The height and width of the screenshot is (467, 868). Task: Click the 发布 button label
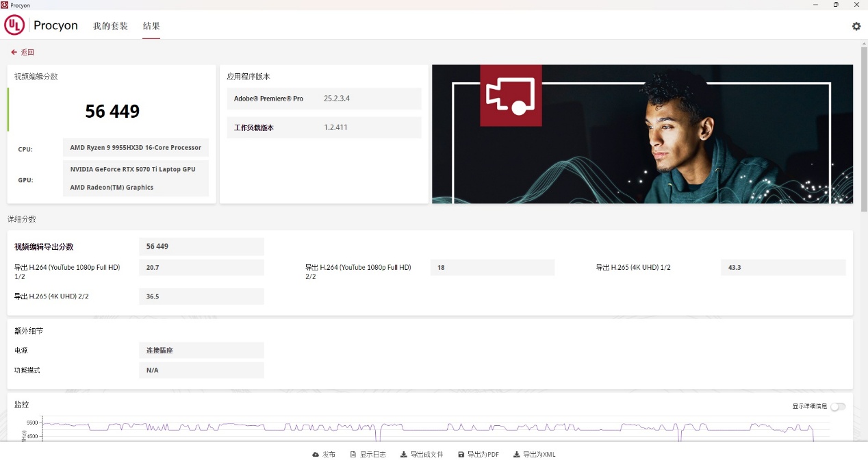[x=329, y=455]
